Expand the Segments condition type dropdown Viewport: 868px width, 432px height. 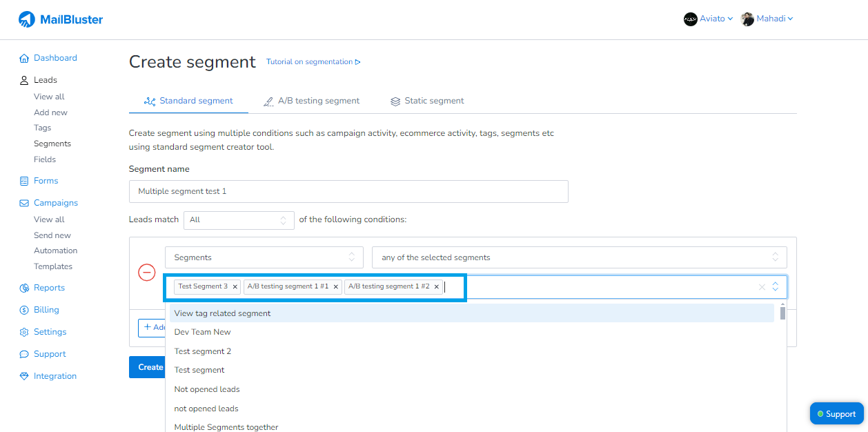tap(263, 257)
